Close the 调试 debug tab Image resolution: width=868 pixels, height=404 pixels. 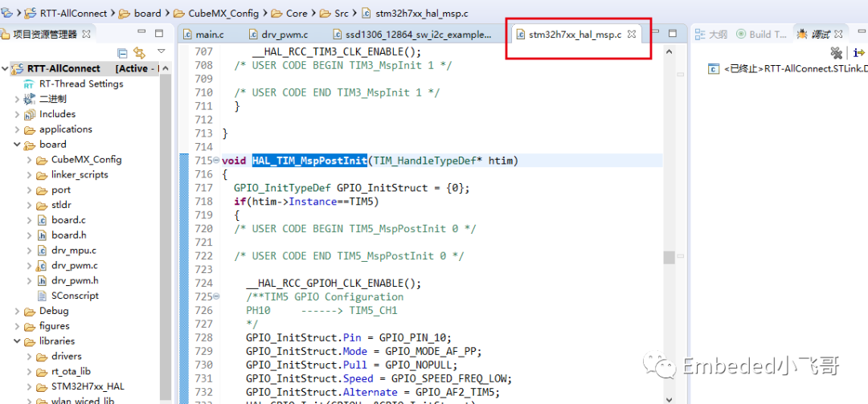(838, 35)
